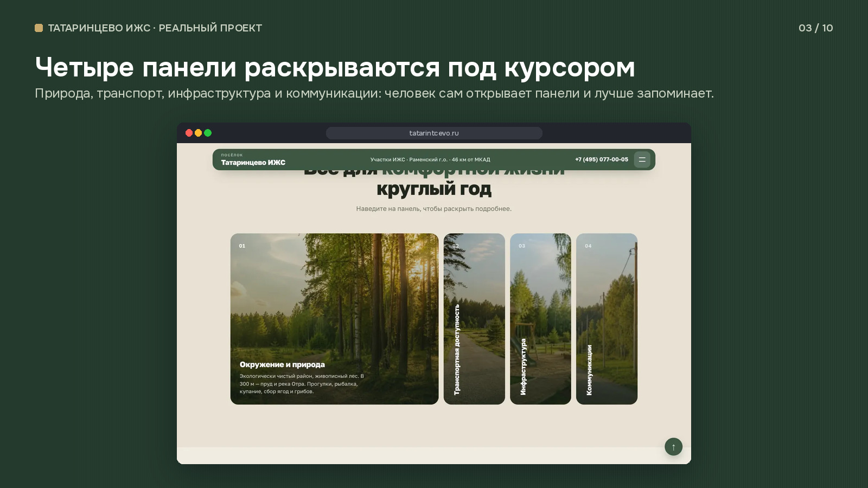
Task: Select the Окружение и природа forest panel
Action: tap(334, 319)
